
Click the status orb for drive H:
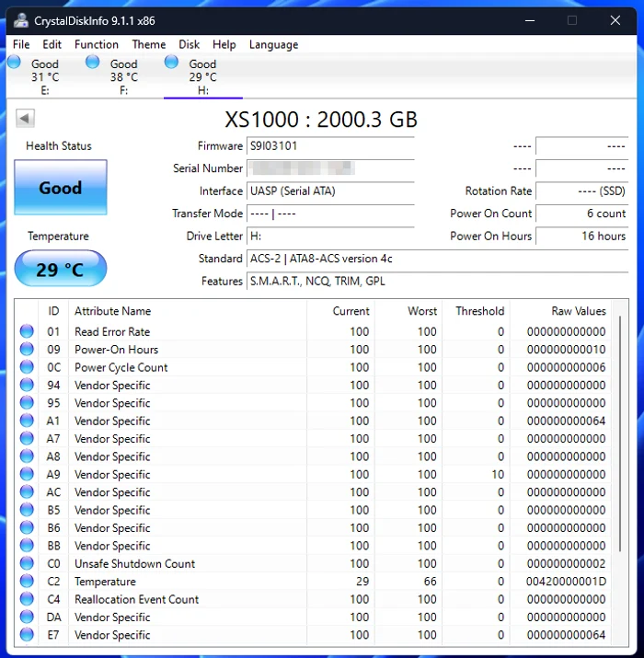[171, 62]
